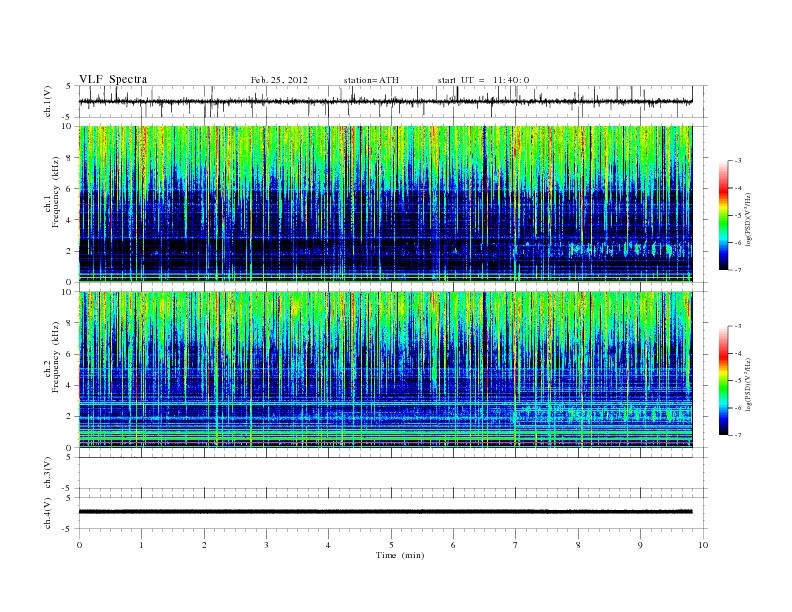The height and width of the screenshot is (612, 792).
Task: Click the -7 label on ch.1 color bar
Action: tap(737, 270)
